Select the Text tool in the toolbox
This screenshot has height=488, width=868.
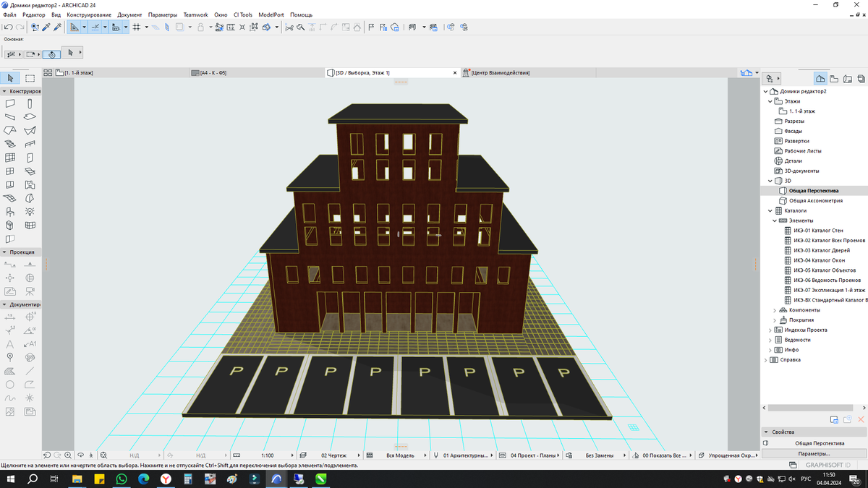click(x=10, y=343)
